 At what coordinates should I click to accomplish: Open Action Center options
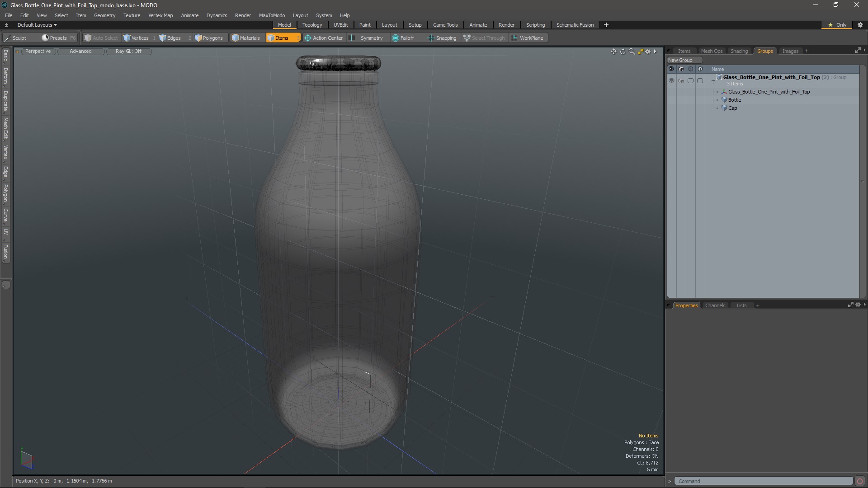coord(324,38)
